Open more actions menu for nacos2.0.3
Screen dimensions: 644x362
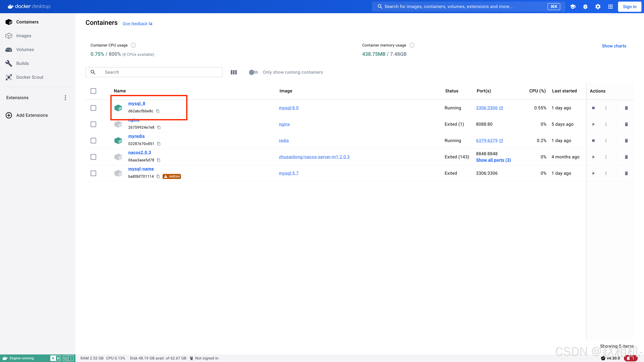[606, 157]
